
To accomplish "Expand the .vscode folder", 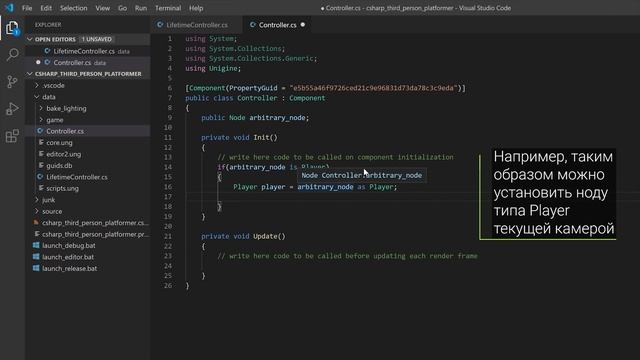I will 53,85.
